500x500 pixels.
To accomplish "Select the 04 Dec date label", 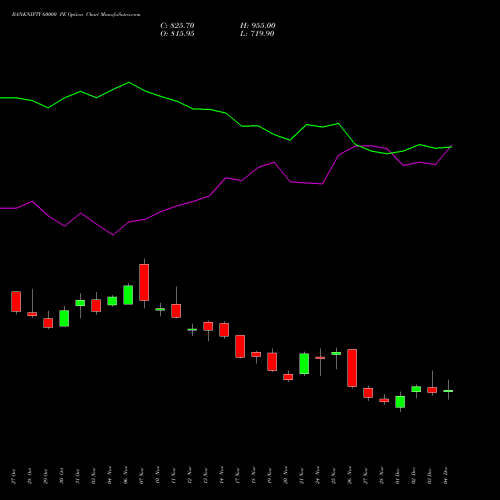I will (446, 476).
